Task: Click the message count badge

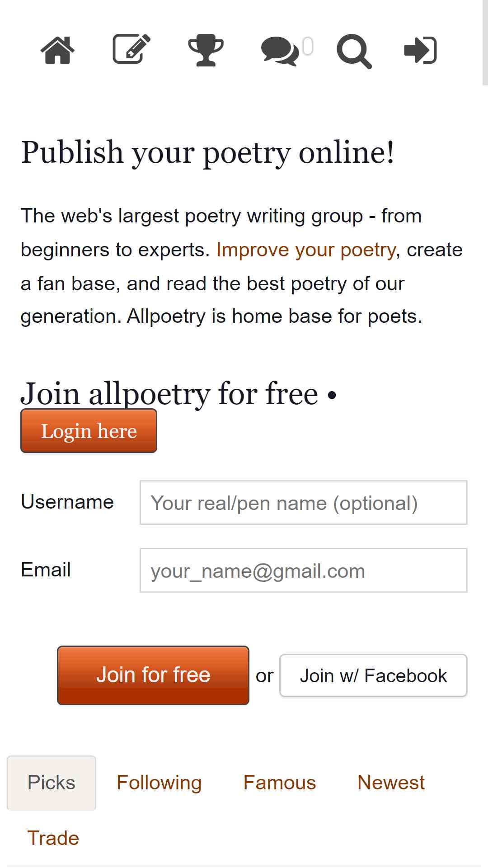Action: pos(308,46)
